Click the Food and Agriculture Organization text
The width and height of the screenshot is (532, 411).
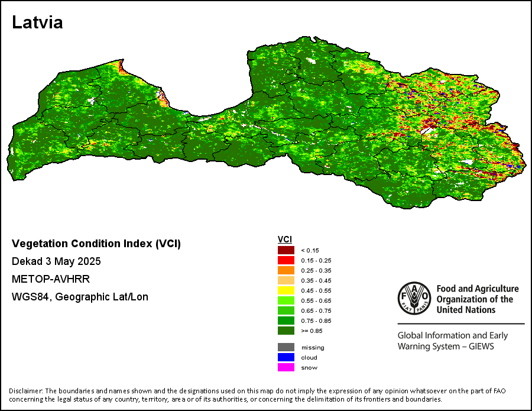478,299
